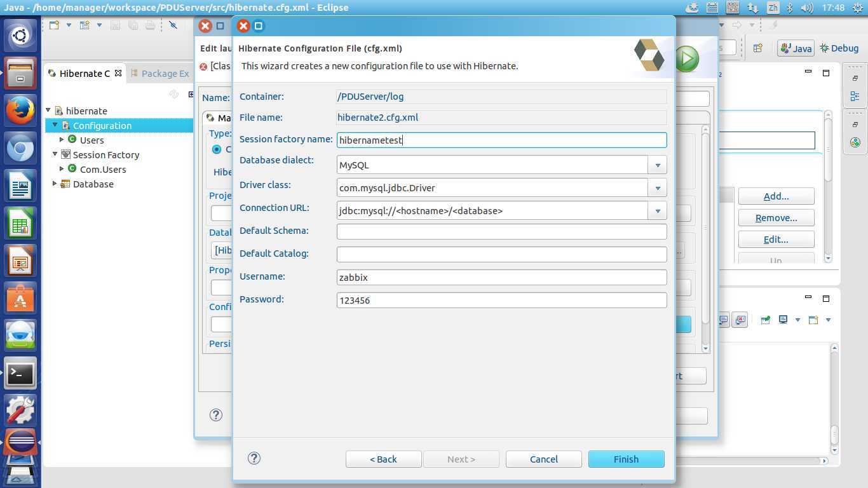This screenshot has width=868, height=488.
Task: Click the Edit... button in the editor
Action: click(x=776, y=240)
